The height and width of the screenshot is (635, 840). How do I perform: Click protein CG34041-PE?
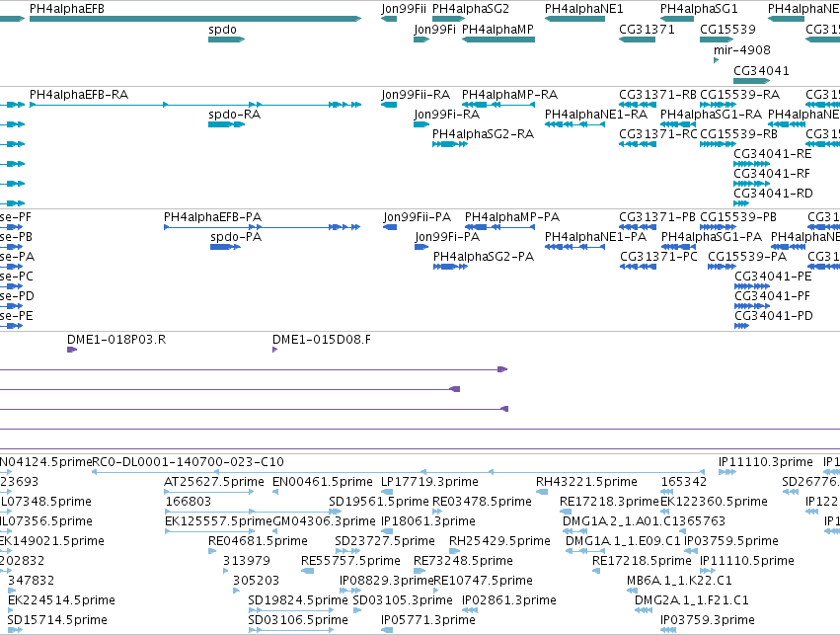(751, 286)
